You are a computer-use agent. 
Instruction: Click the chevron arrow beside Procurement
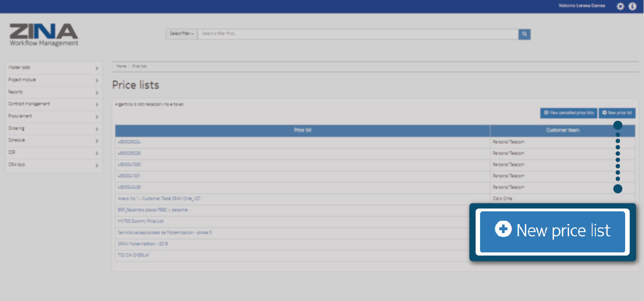pyautogui.click(x=97, y=117)
